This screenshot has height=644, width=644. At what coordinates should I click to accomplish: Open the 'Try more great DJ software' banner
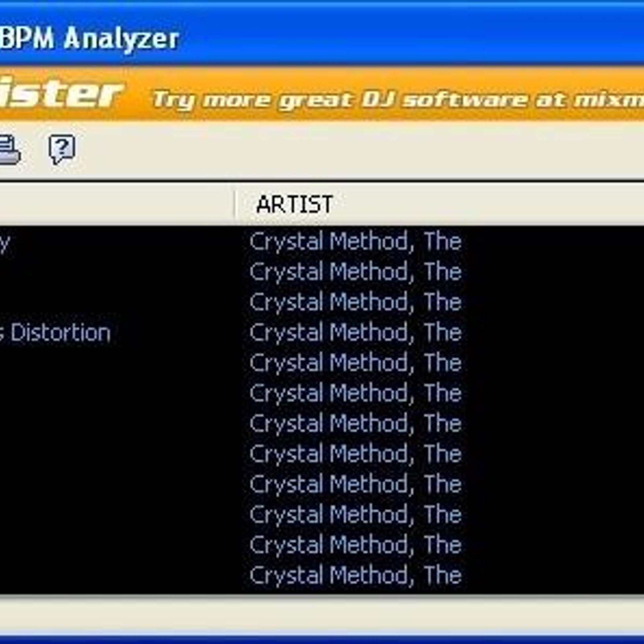(322, 94)
